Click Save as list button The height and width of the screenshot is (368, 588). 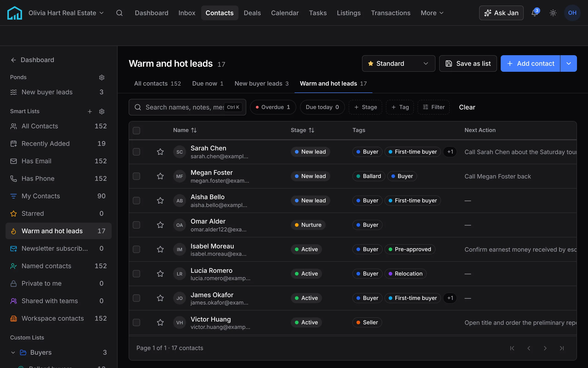(x=468, y=63)
